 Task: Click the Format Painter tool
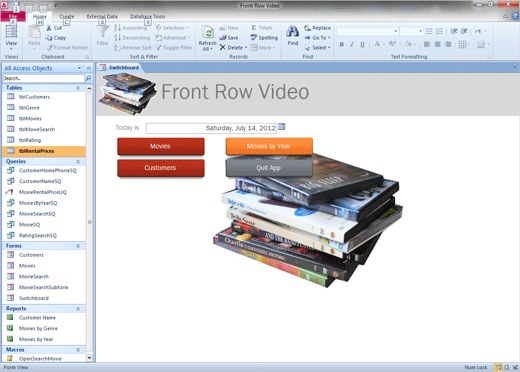pyautogui.click(x=67, y=48)
